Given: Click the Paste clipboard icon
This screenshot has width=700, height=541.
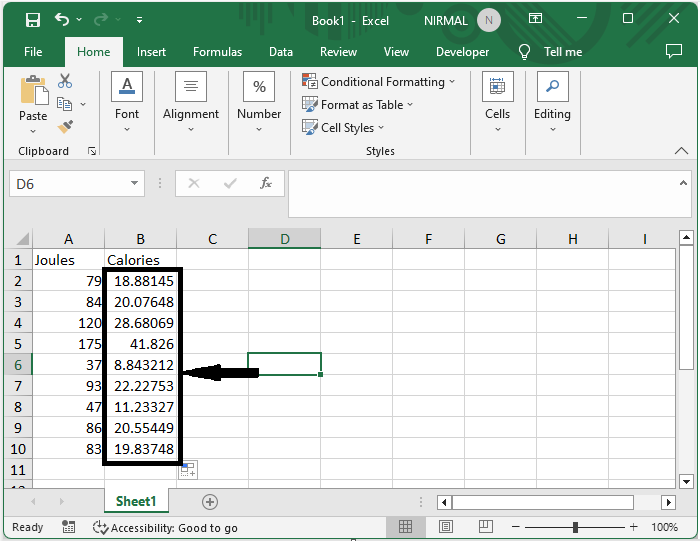Looking at the screenshot, I should 34,91.
